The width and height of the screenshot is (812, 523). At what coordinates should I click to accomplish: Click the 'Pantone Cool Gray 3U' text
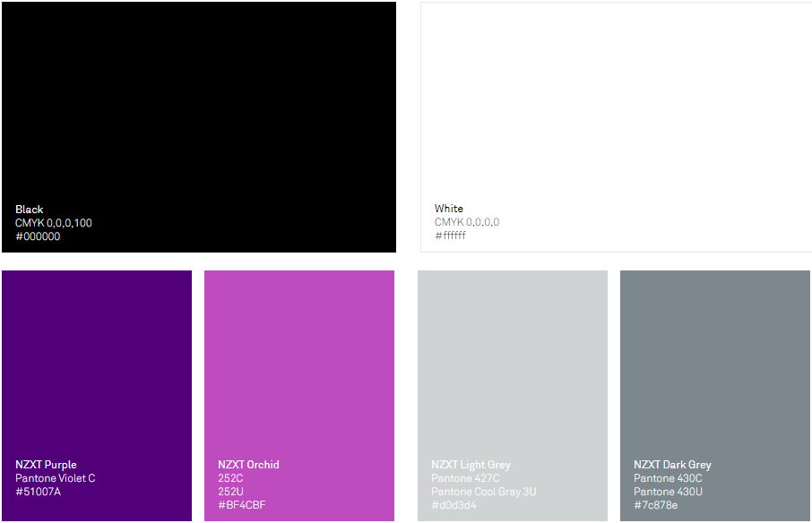pyautogui.click(x=484, y=492)
